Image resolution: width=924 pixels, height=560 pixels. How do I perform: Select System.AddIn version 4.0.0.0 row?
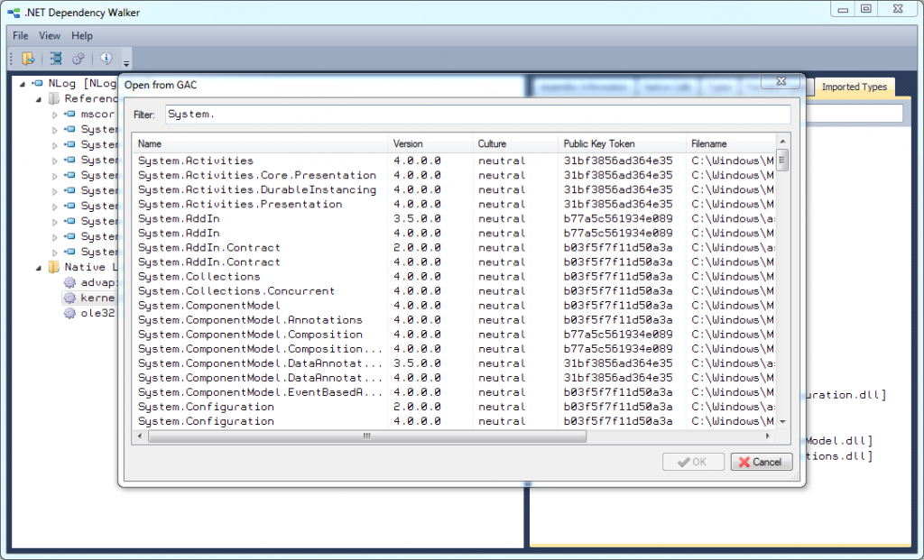click(x=455, y=234)
